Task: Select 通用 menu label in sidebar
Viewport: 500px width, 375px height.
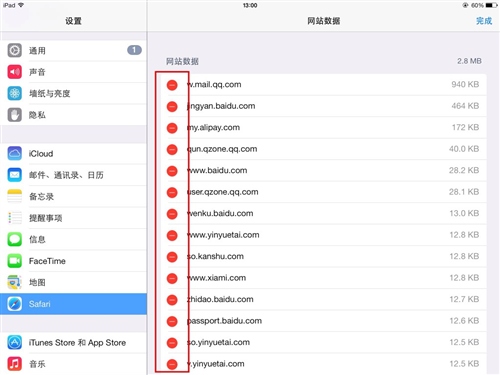Action: [x=37, y=51]
